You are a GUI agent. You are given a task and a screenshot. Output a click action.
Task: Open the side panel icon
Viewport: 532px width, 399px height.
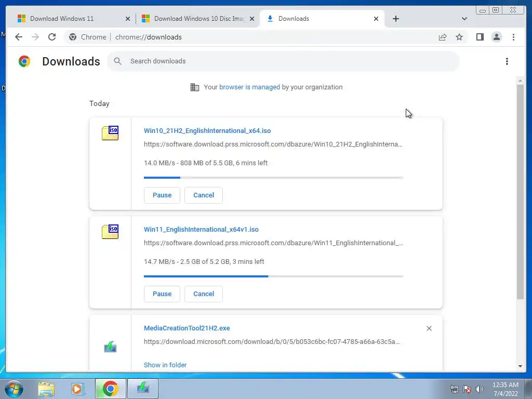point(480,37)
